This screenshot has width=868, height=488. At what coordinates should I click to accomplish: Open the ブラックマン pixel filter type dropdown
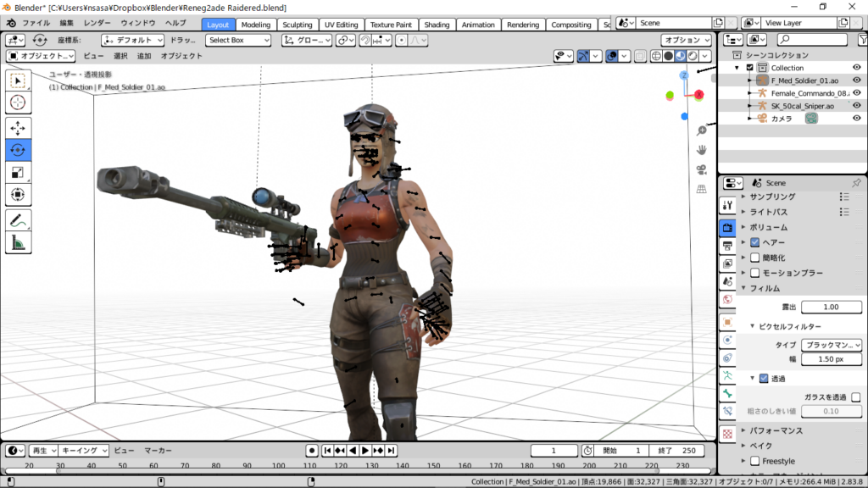[831, 345]
